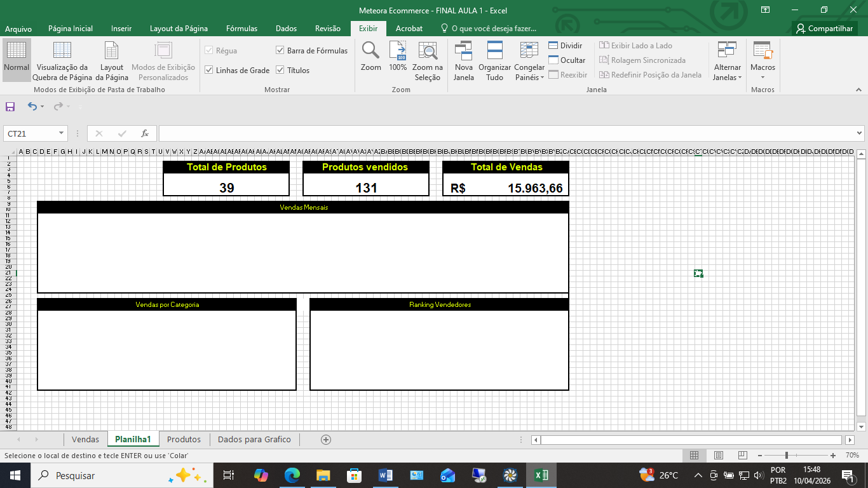Open ribbon display options in title bar
This screenshot has height=488, width=868.
(x=766, y=10)
